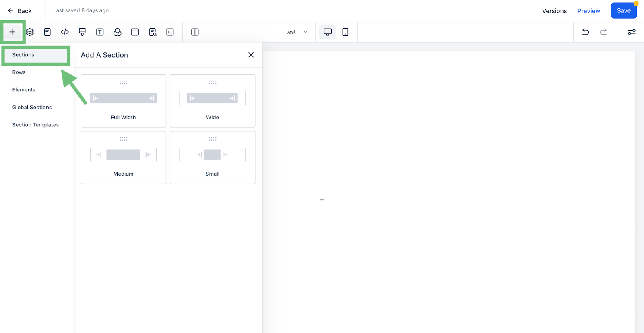
Task: Open the custom code icon
Action: pyautogui.click(x=65, y=32)
